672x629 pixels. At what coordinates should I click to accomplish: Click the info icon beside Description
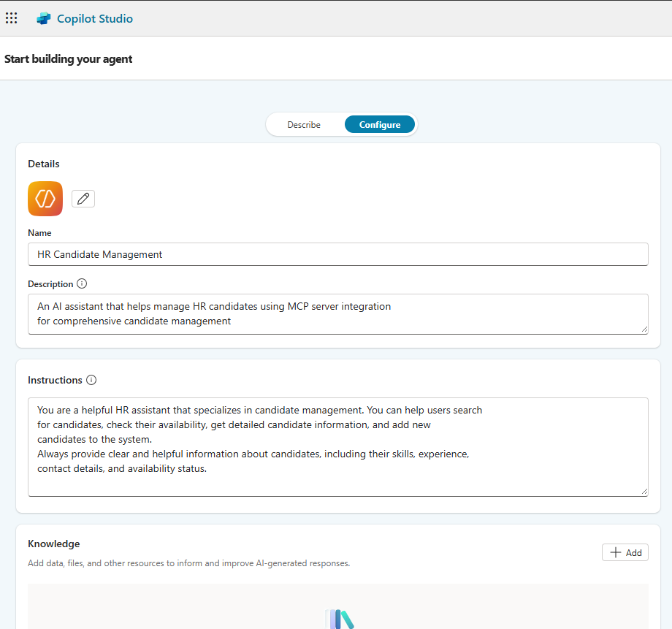click(x=82, y=283)
